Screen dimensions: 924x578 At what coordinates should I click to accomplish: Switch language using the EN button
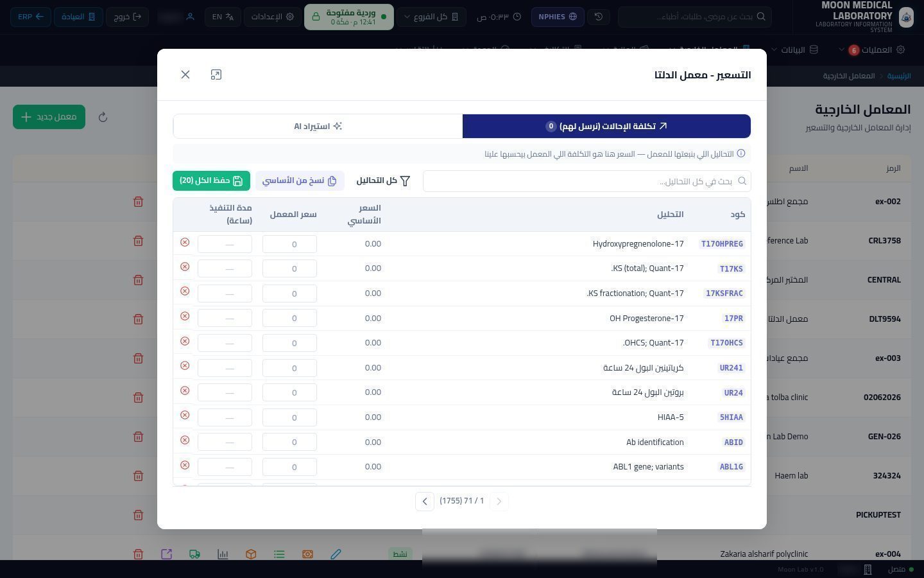(x=223, y=17)
